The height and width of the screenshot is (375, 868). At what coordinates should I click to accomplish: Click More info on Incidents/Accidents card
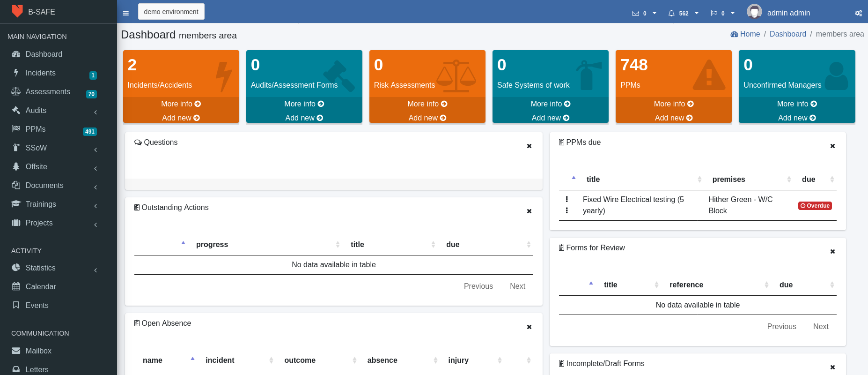[181, 104]
